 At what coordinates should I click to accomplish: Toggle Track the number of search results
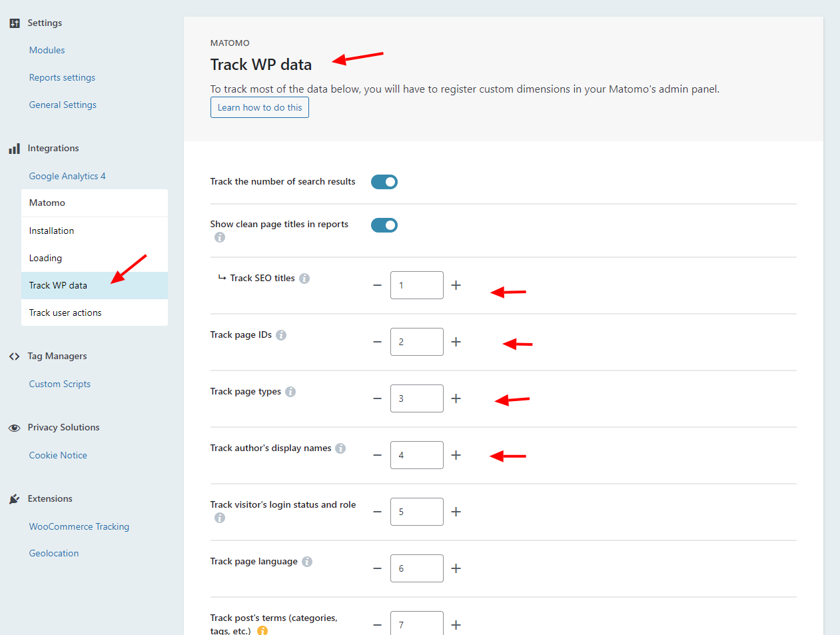click(x=384, y=182)
